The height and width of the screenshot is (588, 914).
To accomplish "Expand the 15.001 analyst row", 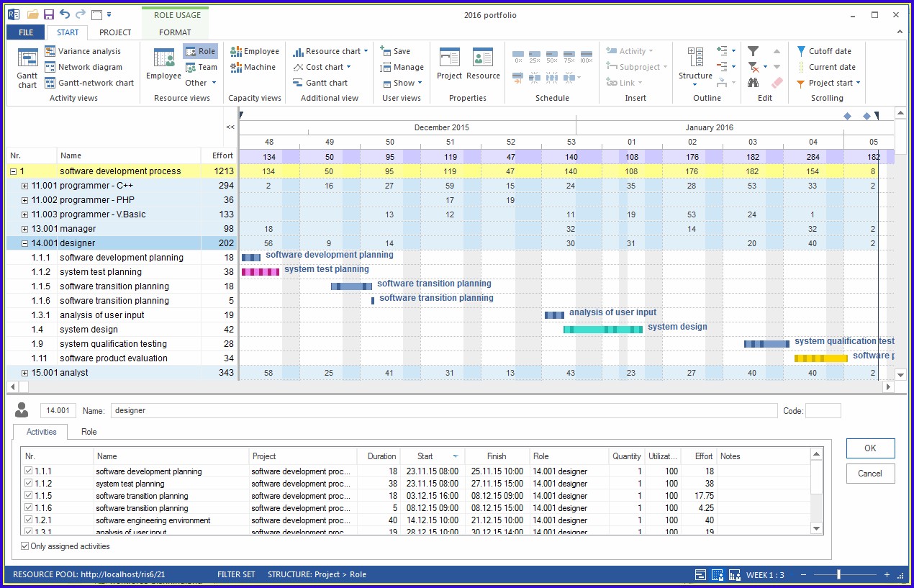I will [24, 373].
